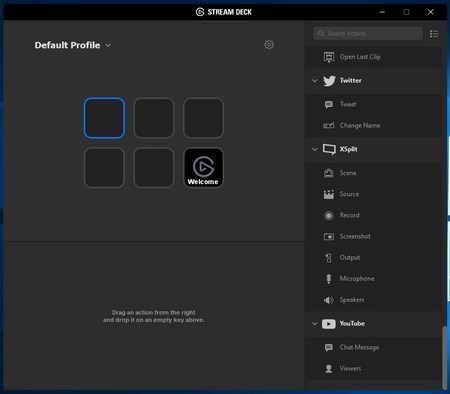450x394 pixels.
Task: Click the Change Name action icon
Action: point(329,126)
